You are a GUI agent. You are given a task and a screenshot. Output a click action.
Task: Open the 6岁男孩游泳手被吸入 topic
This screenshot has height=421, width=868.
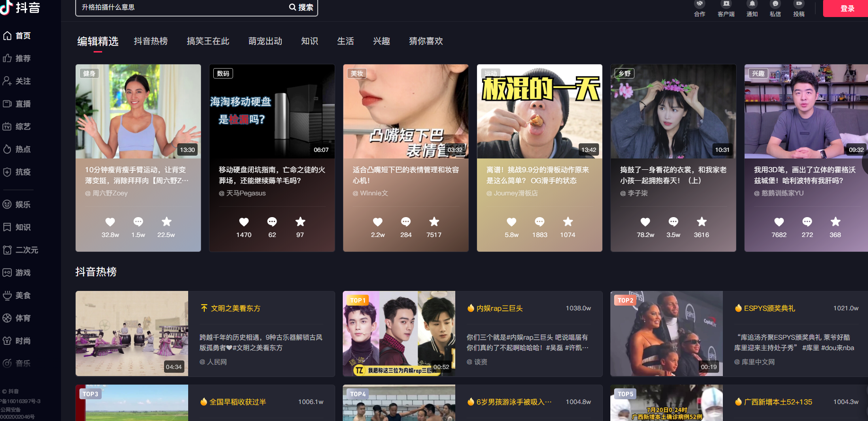(x=514, y=402)
